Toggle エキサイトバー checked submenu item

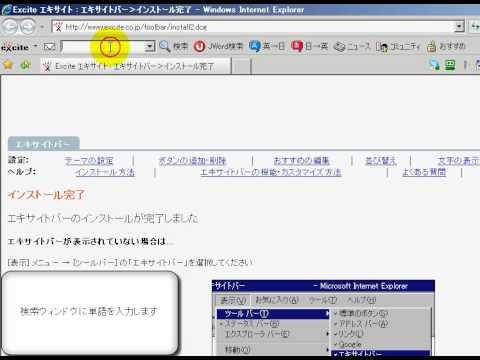click(x=381, y=353)
